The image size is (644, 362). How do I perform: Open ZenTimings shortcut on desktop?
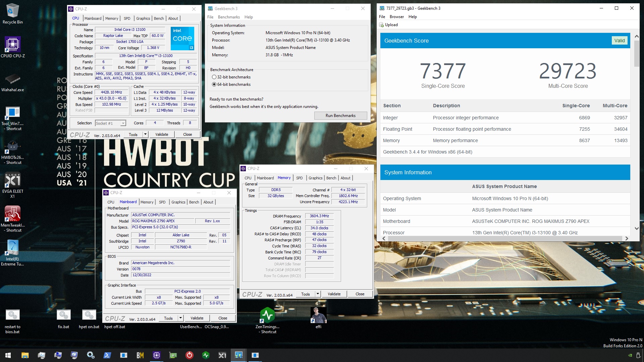(267, 320)
